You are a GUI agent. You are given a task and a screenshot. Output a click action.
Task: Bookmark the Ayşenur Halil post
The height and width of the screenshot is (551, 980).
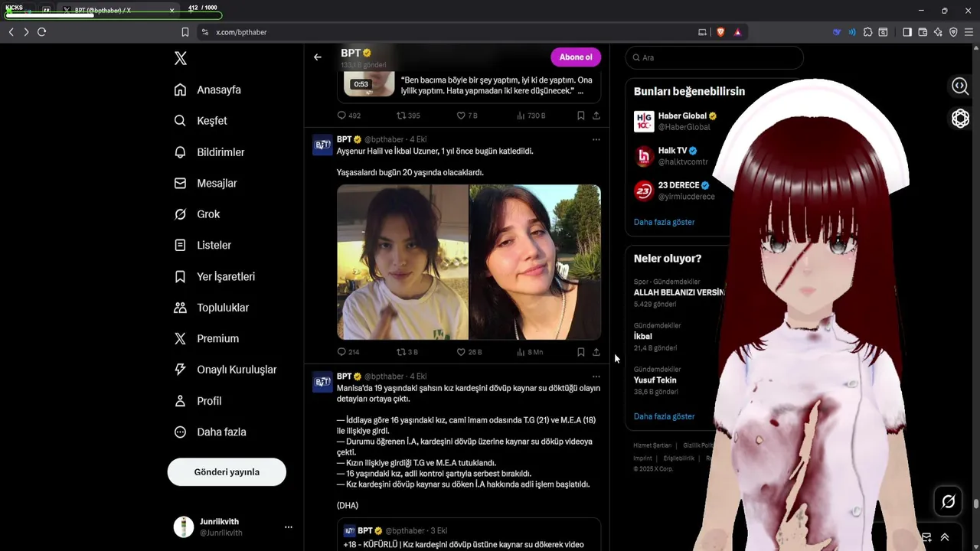(x=580, y=352)
